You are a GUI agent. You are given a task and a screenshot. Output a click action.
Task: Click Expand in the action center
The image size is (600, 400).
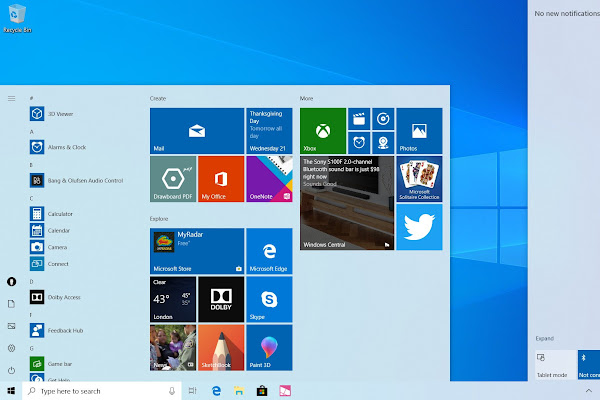545,339
